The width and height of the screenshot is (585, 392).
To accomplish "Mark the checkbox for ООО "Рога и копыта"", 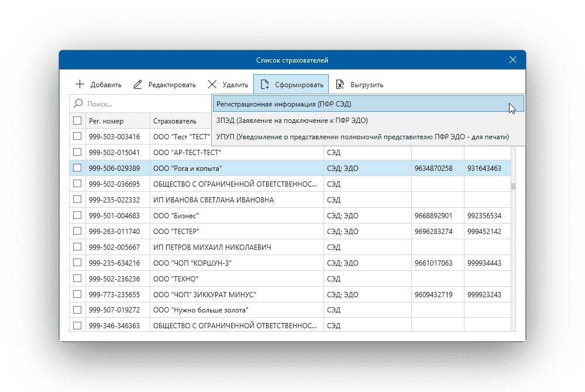I will coord(77,168).
